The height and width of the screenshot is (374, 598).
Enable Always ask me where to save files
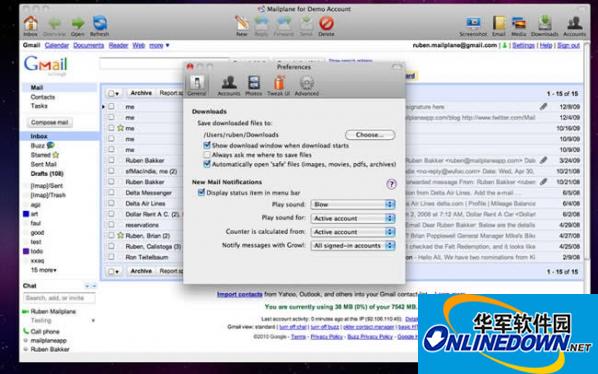207,155
